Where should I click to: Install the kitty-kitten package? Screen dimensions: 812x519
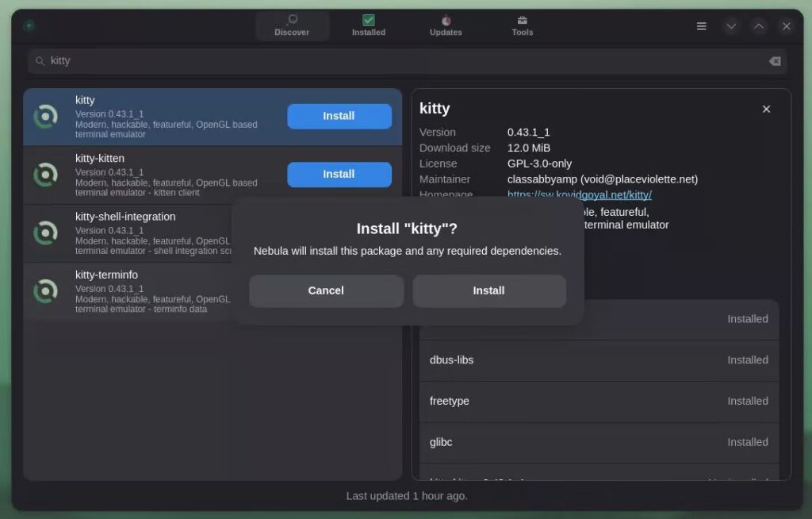[x=339, y=174]
